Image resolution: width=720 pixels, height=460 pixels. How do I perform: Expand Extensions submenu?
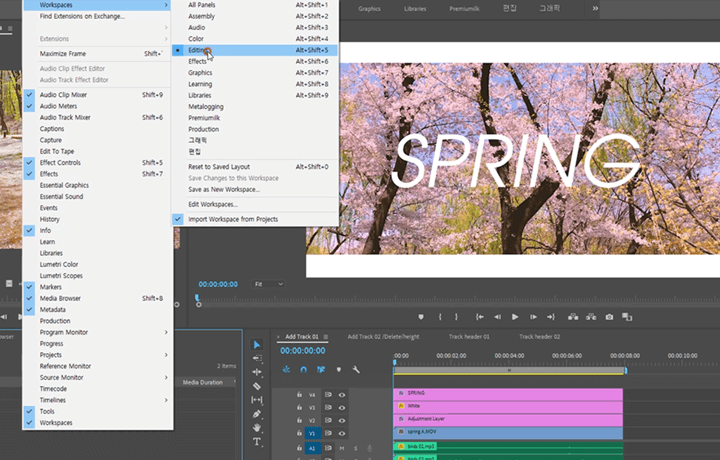point(98,39)
